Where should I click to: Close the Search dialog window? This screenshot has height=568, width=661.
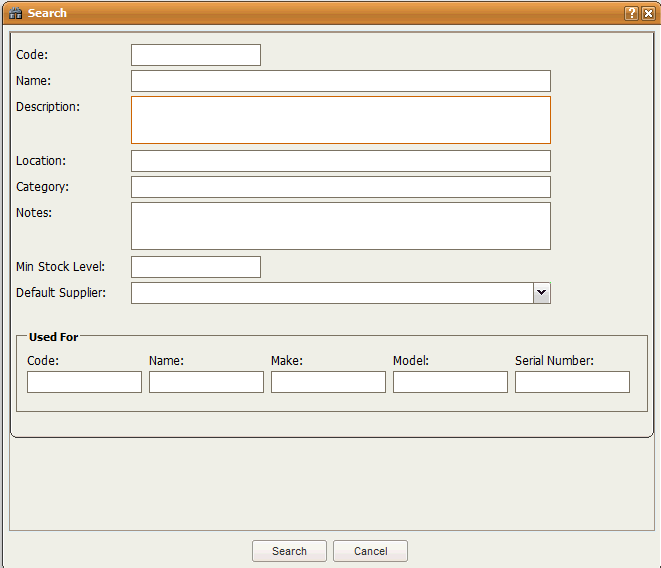(x=648, y=13)
